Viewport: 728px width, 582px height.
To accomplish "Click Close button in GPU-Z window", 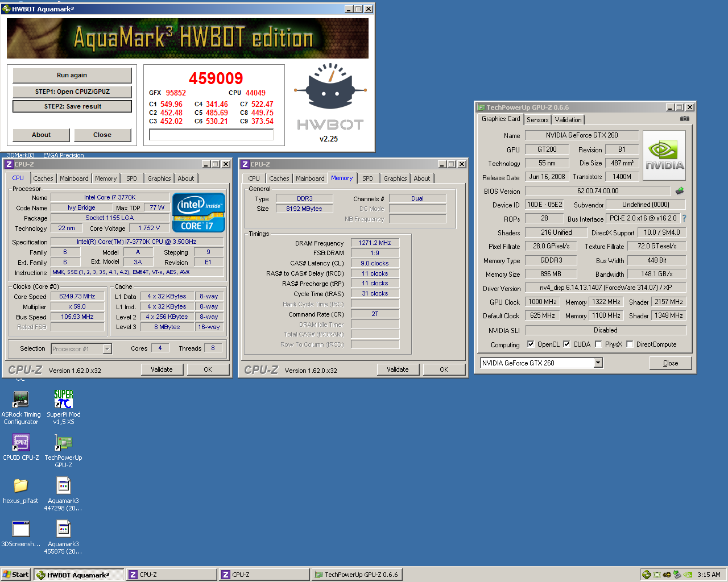I will [x=671, y=363].
